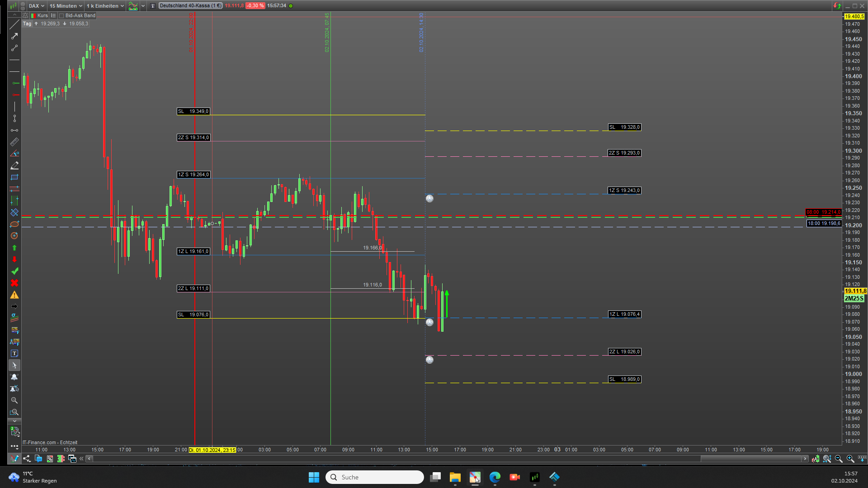Open the DAX instrument dropdown
The height and width of the screenshot is (488, 868).
(x=37, y=6)
